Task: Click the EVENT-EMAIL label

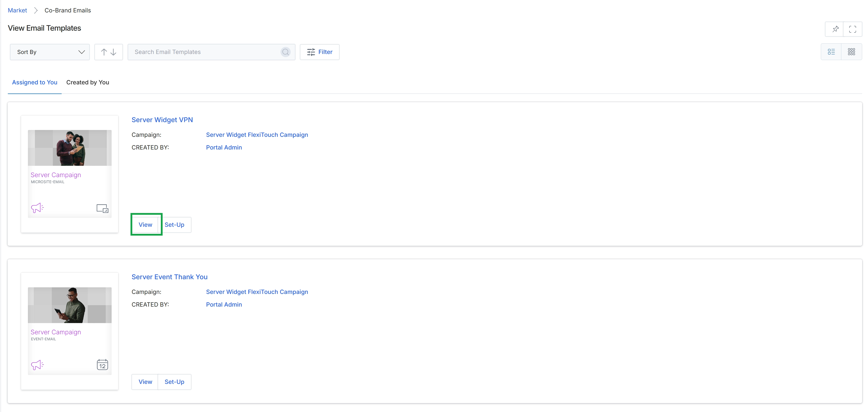Action: pos(43,339)
